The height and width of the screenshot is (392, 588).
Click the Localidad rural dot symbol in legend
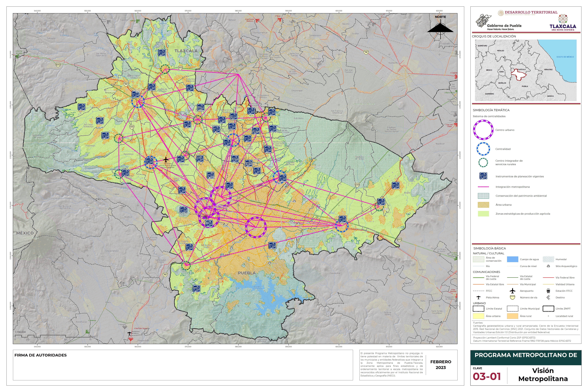point(549,316)
